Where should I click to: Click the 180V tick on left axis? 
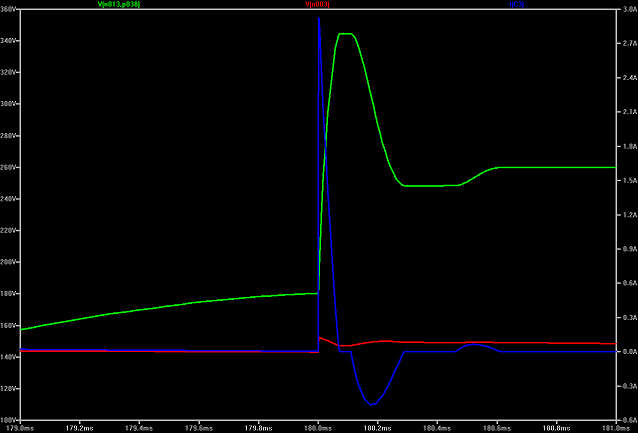pyautogui.click(x=9, y=294)
